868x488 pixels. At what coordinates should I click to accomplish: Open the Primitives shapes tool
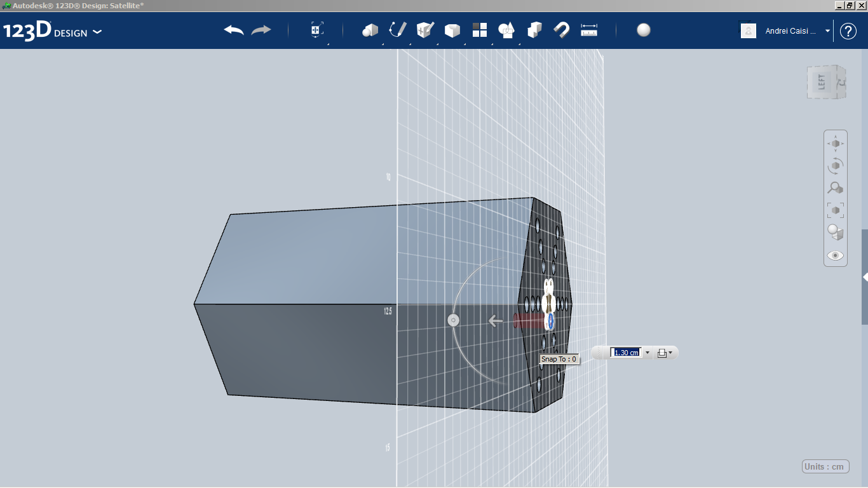pos(370,30)
